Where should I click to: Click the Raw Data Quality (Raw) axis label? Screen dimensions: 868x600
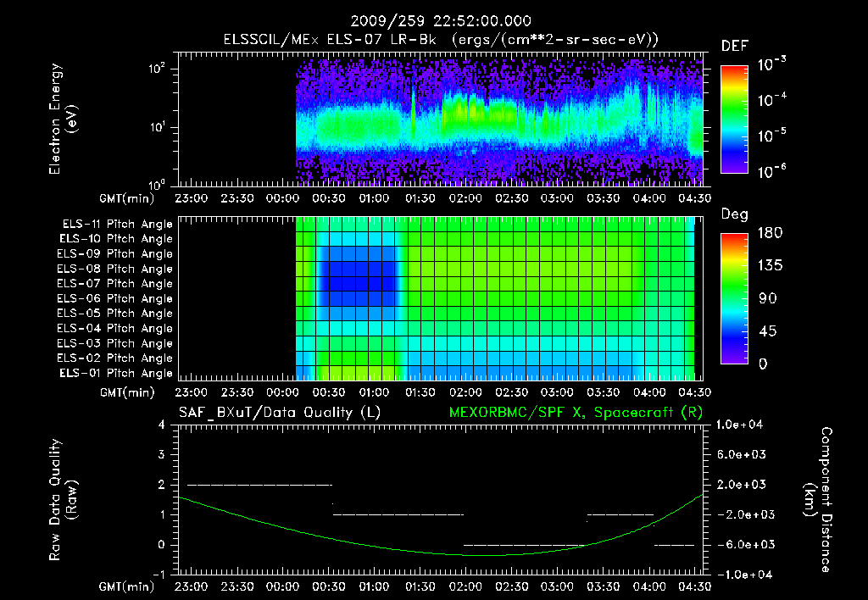pos(63,500)
